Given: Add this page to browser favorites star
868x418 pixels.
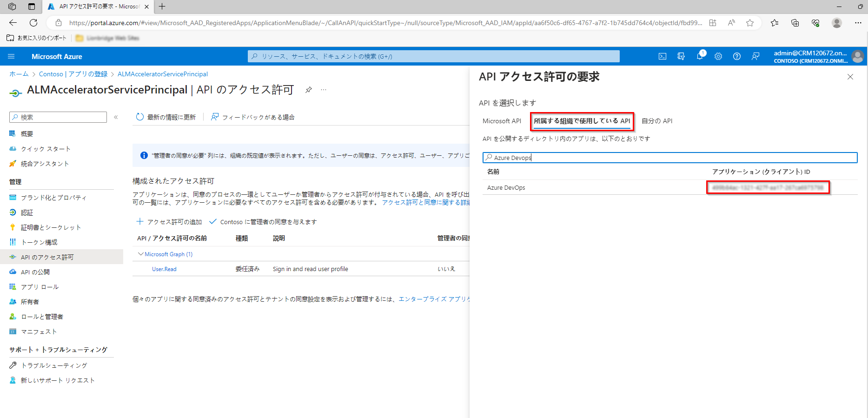Looking at the screenshot, I should [x=750, y=23].
